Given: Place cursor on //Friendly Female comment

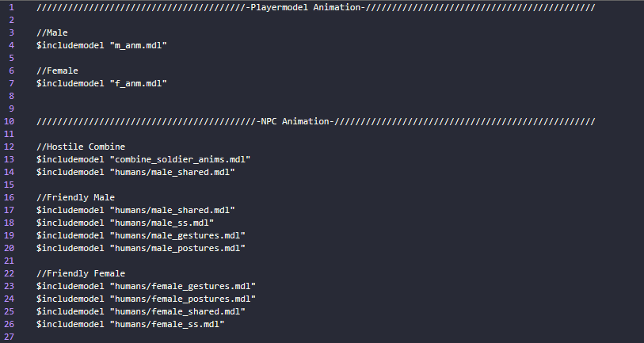Looking at the screenshot, I should click(x=81, y=273).
